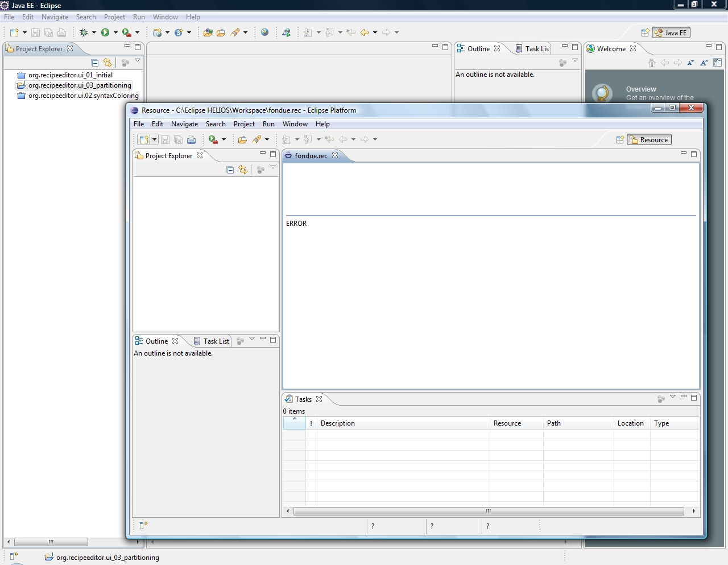The height and width of the screenshot is (565, 728).
Task: Click the Search flashlight icon in Resource window
Action: pyautogui.click(x=257, y=139)
